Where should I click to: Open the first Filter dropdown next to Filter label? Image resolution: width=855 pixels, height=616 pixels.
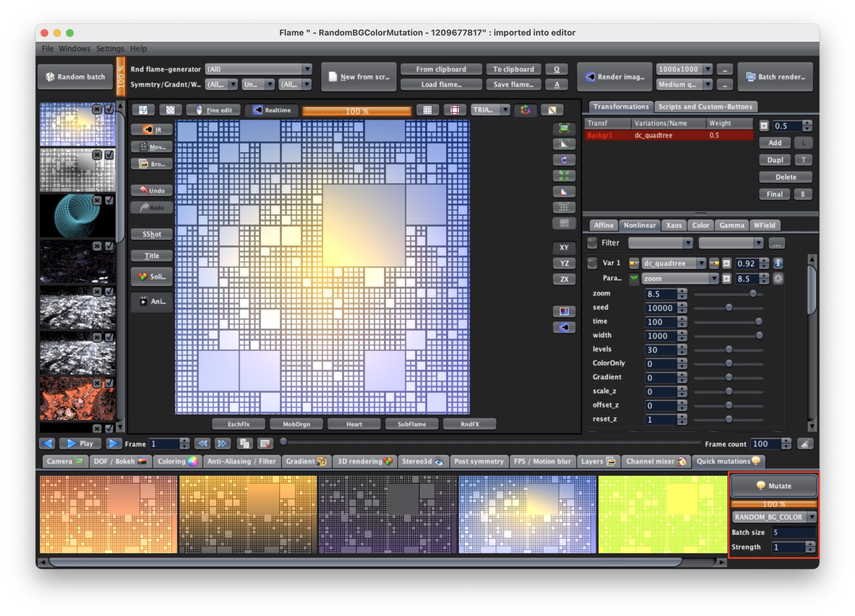pos(661,243)
